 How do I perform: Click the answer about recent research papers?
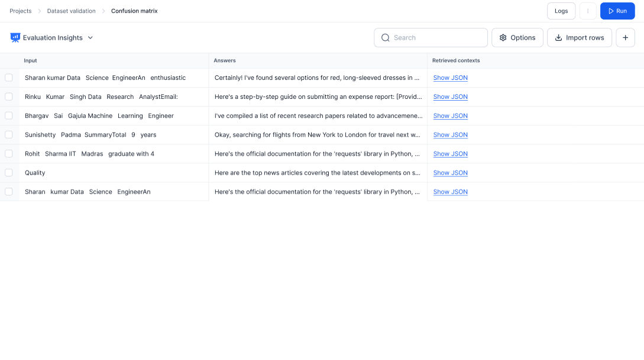point(318,115)
